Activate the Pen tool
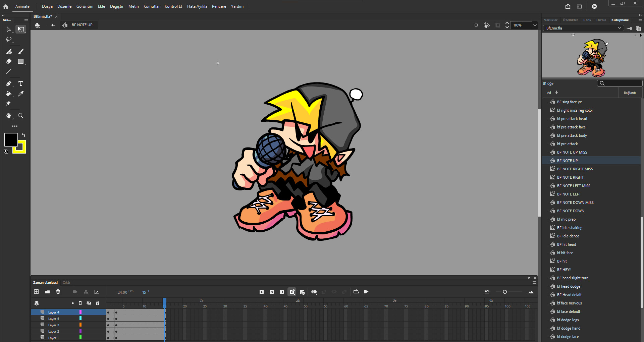 point(9,83)
